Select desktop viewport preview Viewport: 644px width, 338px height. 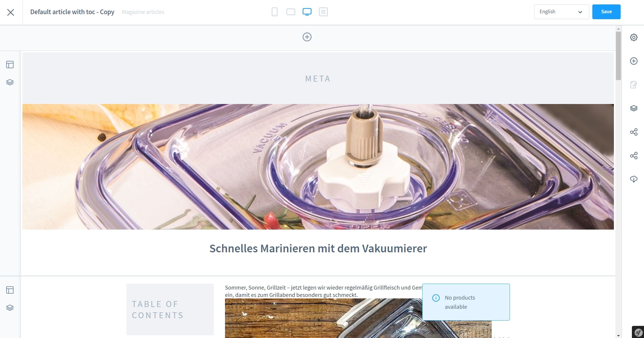pyautogui.click(x=307, y=12)
